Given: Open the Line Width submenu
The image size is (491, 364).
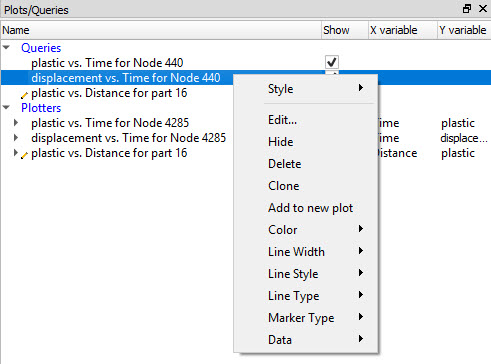Looking at the screenshot, I should click(x=306, y=252).
